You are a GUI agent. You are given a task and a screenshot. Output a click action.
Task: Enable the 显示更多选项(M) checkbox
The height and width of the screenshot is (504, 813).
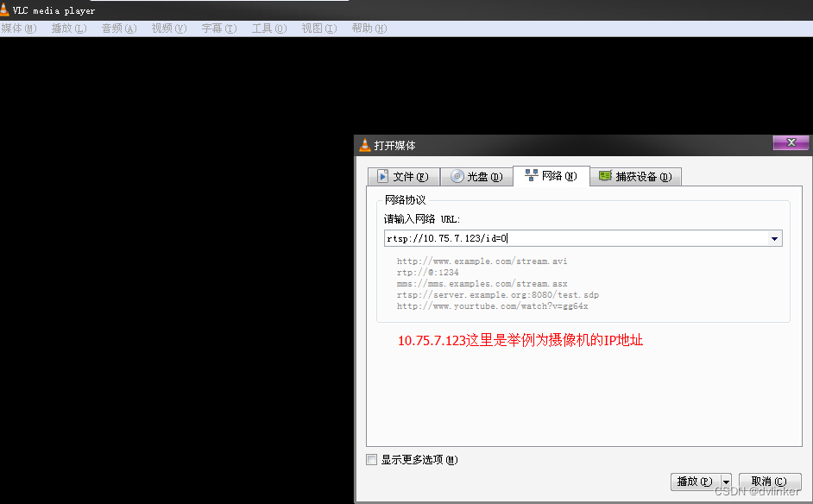(x=372, y=460)
